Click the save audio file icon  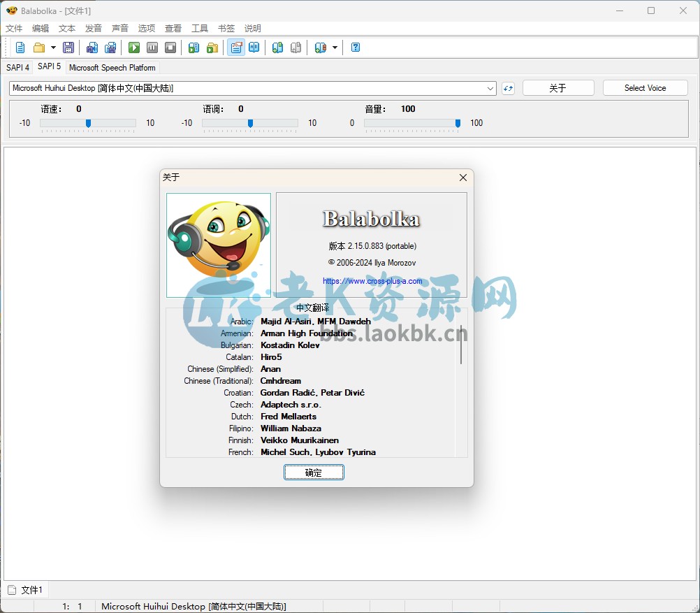92,48
